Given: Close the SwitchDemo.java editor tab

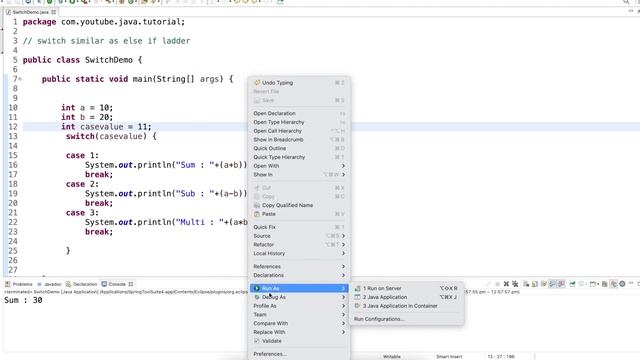Looking at the screenshot, I should tap(53, 12).
